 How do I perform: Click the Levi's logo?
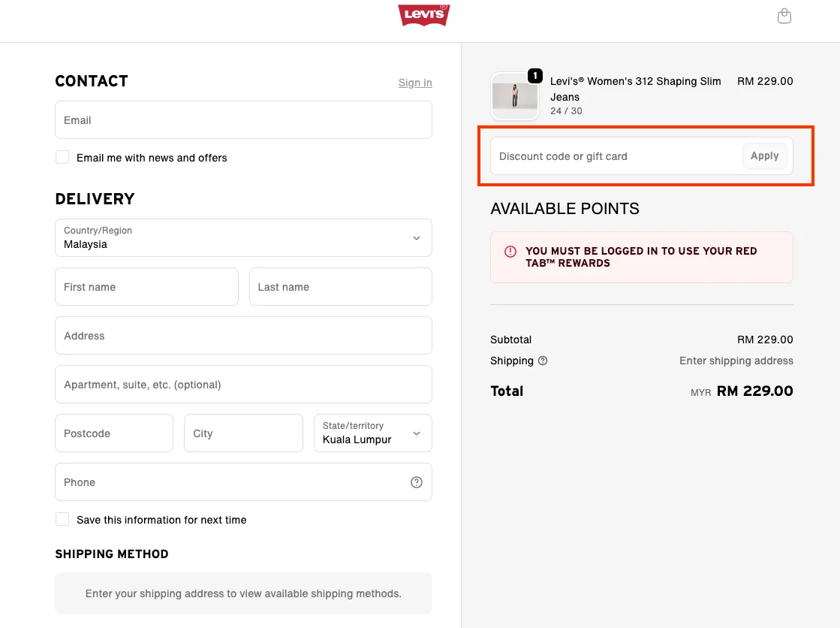click(x=423, y=15)
